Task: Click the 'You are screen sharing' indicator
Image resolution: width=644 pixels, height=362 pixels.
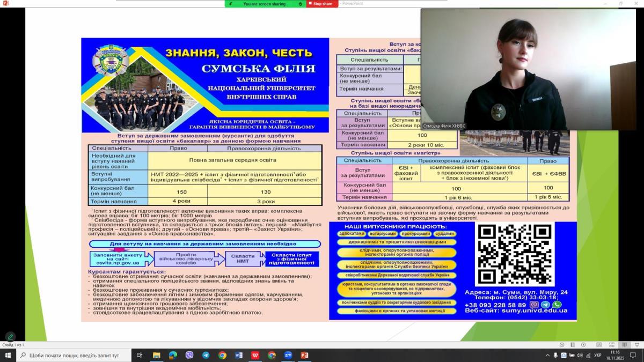Action: point(265,4)
